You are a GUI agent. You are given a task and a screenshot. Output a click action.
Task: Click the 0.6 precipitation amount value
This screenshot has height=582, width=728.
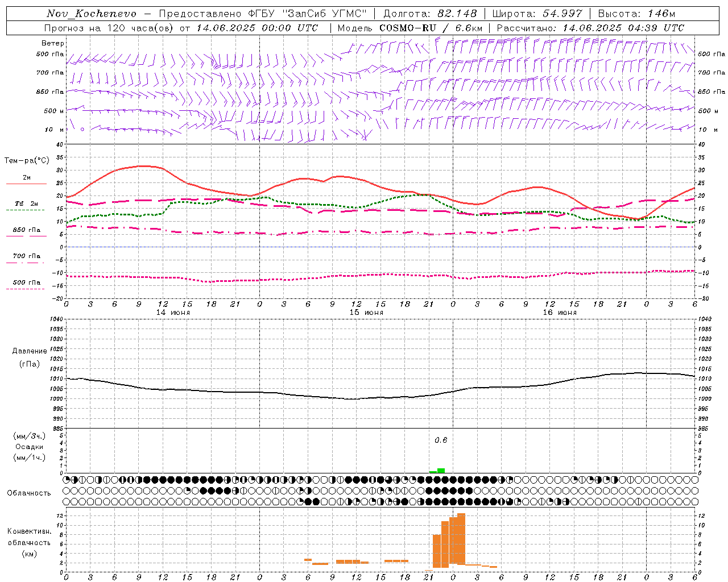tap(441, 440)
